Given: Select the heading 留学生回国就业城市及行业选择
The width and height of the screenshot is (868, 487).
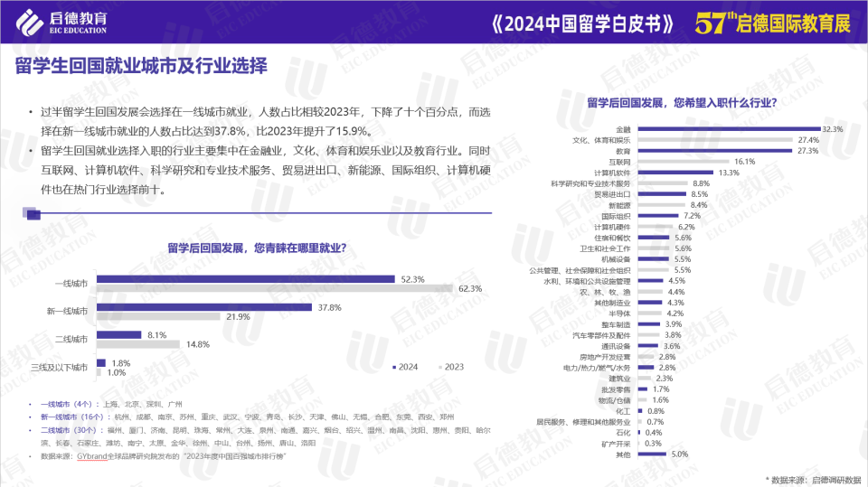Looking at the screenshot, I should 141,66.
